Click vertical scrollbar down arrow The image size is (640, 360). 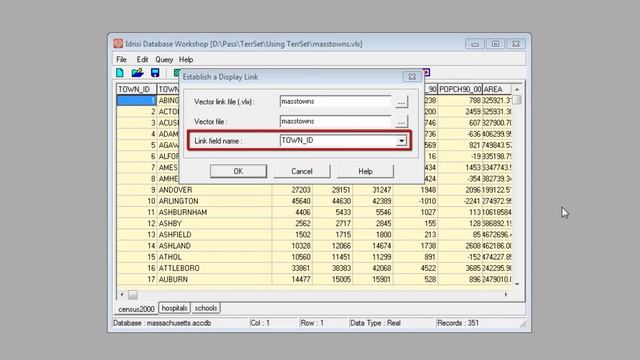click(x=517, y=284)
